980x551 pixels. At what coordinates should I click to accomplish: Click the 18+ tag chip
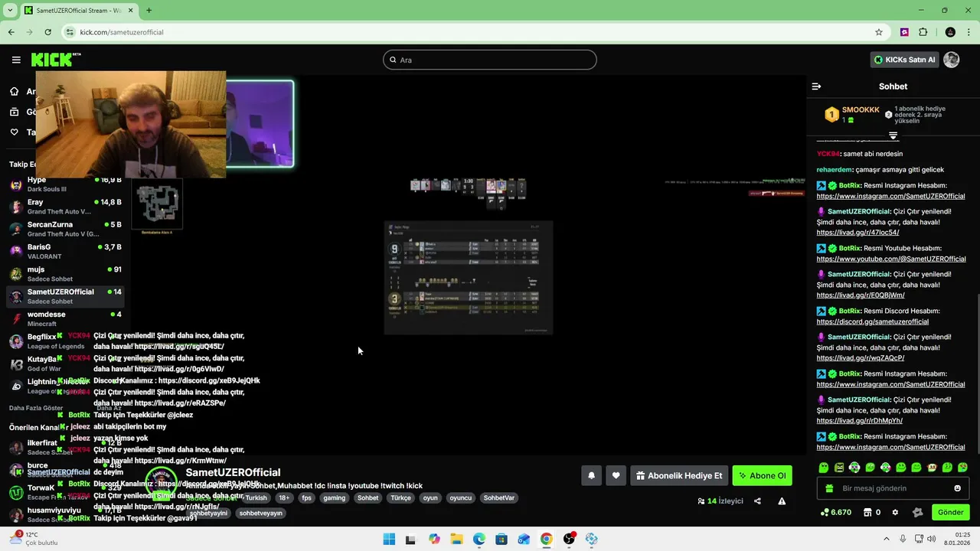284,497
